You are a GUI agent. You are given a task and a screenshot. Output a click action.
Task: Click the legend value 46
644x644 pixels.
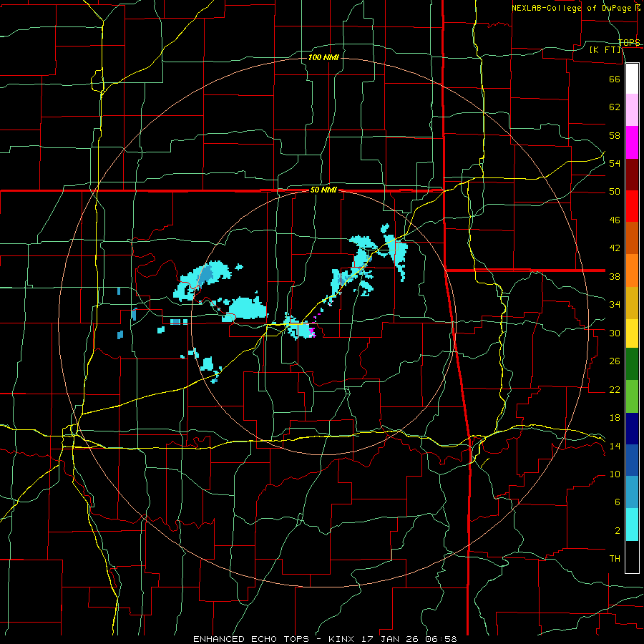click(x=615, y=220)
